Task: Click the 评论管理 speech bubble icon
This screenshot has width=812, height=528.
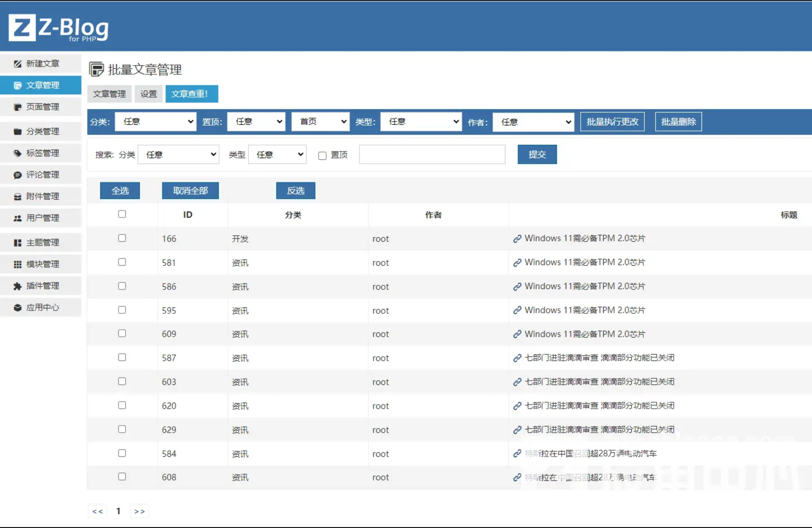Action: (18, 175)
